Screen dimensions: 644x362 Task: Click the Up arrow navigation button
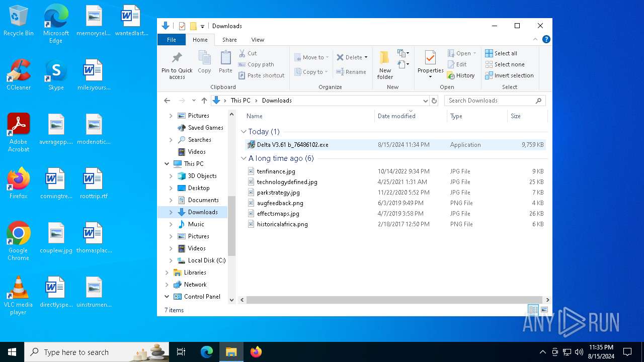pyautogui.click(x=204, y=101)
